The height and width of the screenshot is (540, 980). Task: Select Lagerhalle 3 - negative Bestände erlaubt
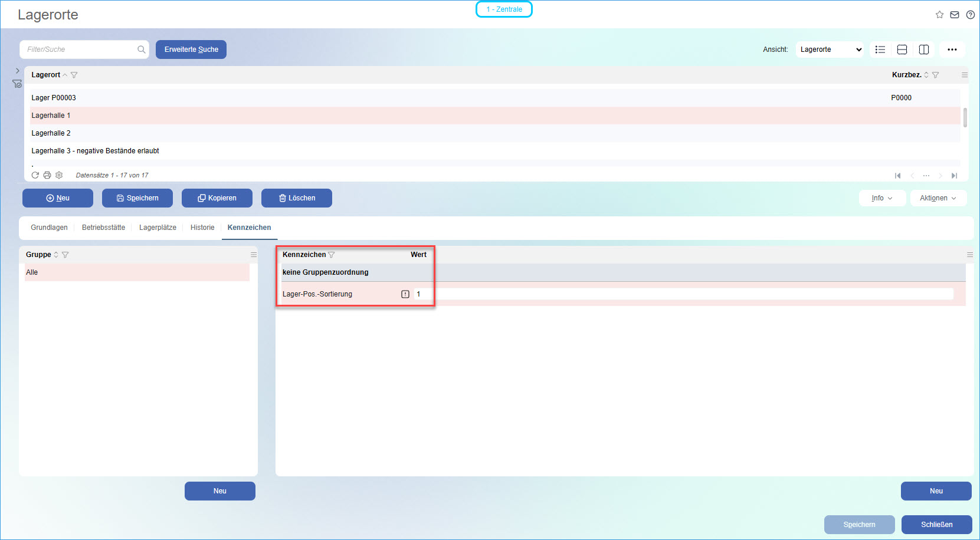[496, 151]
